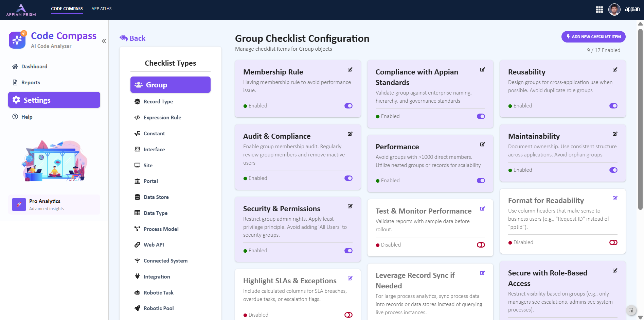Screen dimensions: 644x320
Task: Select Record Type in Checklist Types
Action: point(158,102)
